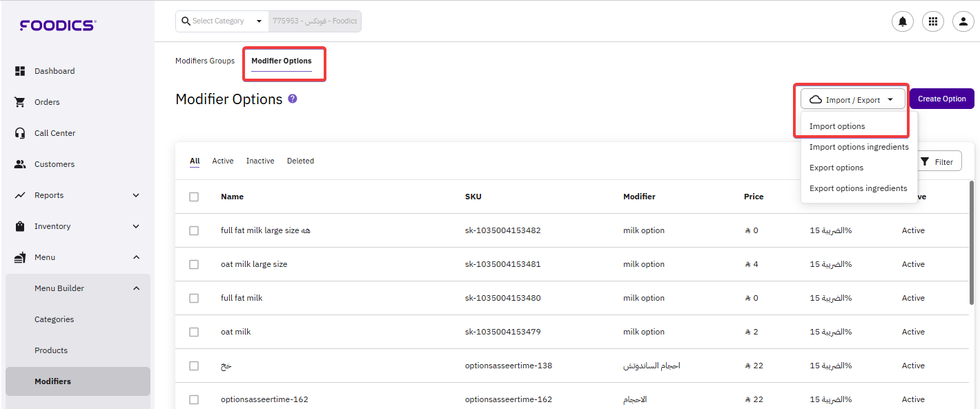
Task: Check the box for oat milk large size
Action: tap(194, 264)
